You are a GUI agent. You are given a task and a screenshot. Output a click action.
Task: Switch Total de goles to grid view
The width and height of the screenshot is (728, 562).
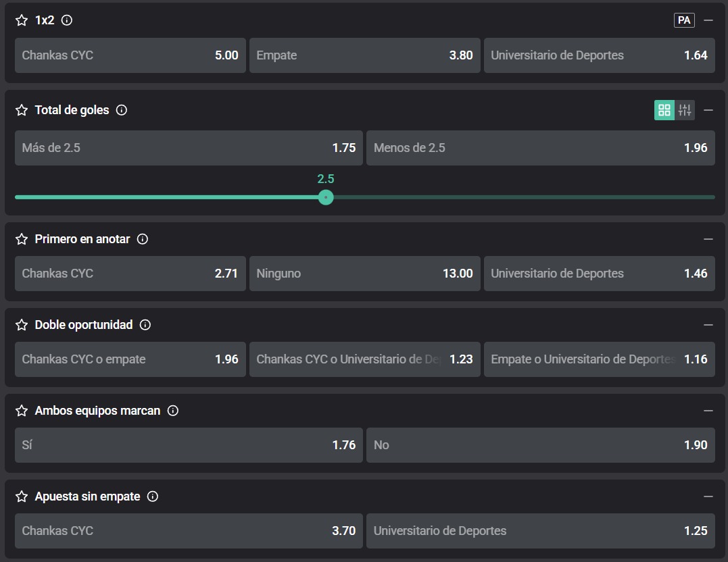click(664, 110)
